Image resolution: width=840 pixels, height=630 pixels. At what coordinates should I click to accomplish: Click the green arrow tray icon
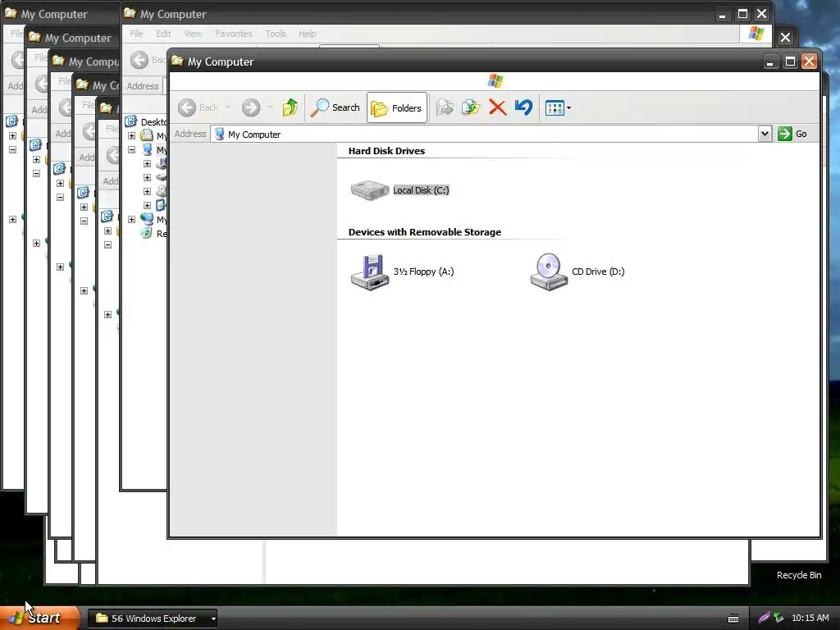click(778, 618)
